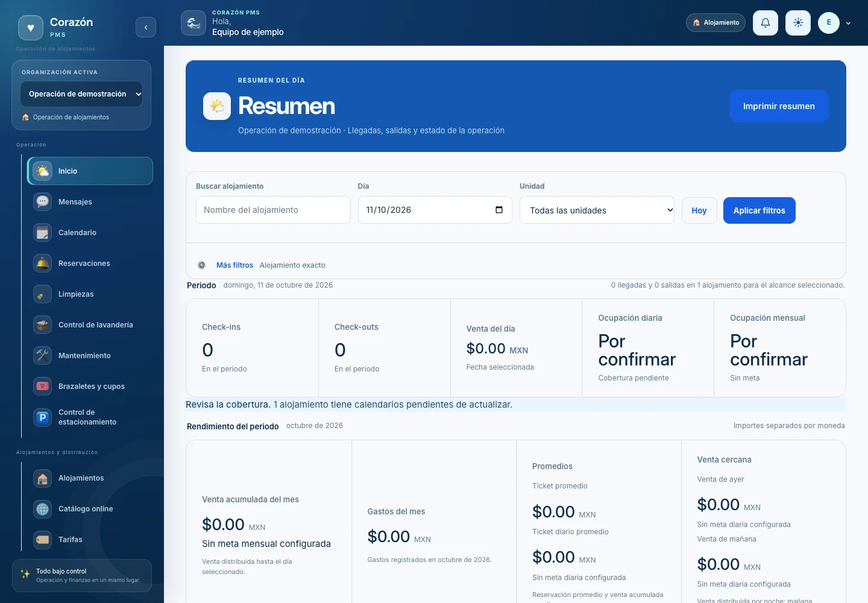Go to Mantenimiento menu item
The image size is (868, 603).
[90, 356]
